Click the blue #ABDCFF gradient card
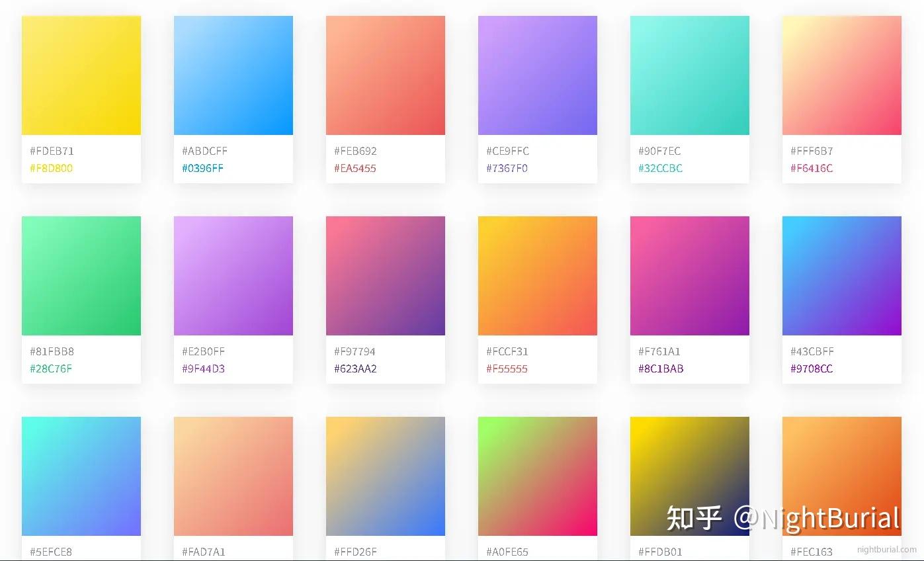This screenshot has width=924, height=561. [x=233, y=75]
